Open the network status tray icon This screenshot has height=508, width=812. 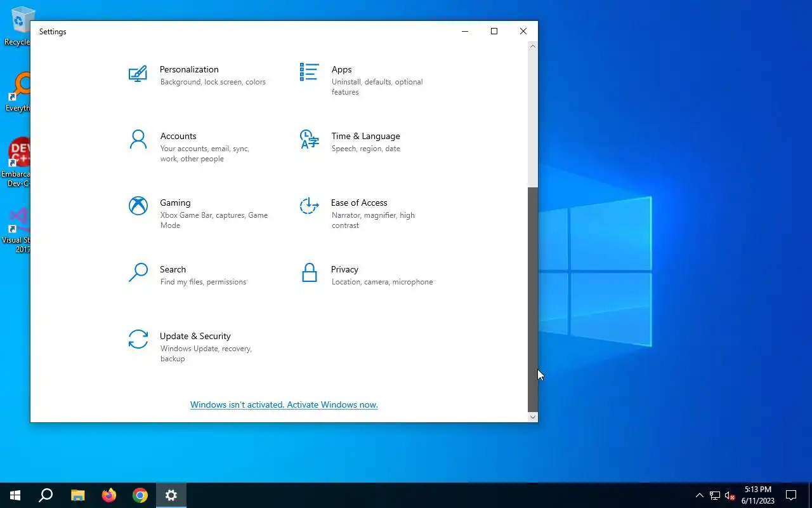pyautogui.click(x=715, y=495)
